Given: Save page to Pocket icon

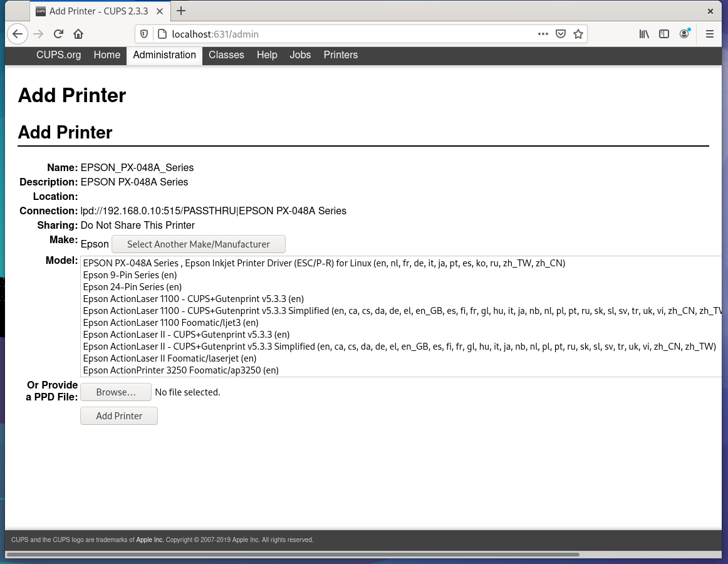Looking at the screenshot, I should (560, 34).
